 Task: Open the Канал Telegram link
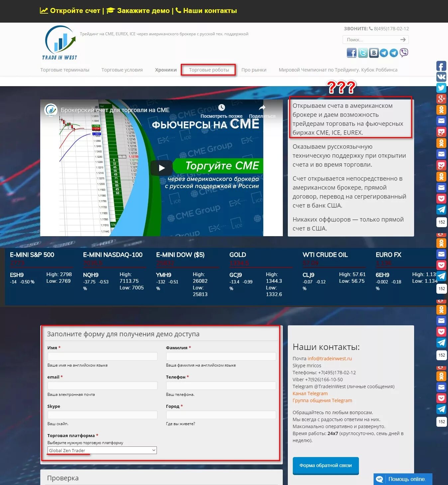coord(310,394)
